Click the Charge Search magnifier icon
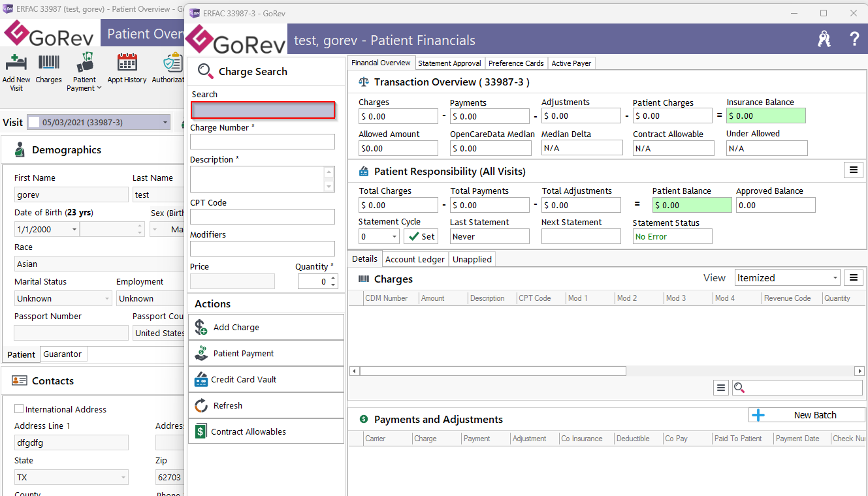868x496 pixels. pos(205,71)
